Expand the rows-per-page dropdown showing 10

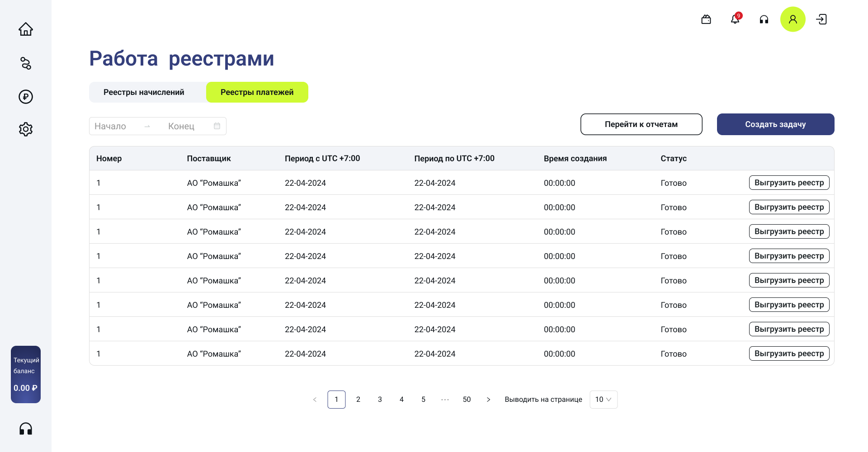point(604,400)
